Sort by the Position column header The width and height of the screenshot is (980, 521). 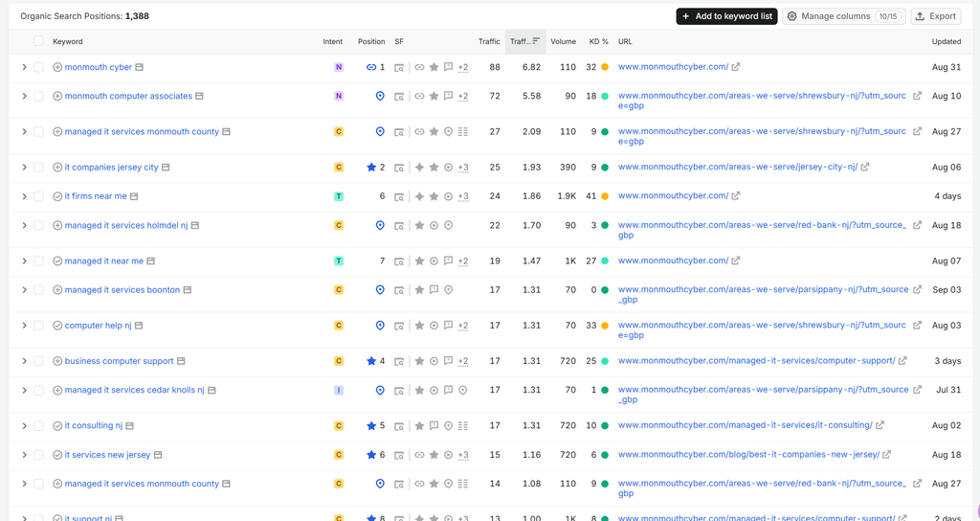[x=371, y=41]
